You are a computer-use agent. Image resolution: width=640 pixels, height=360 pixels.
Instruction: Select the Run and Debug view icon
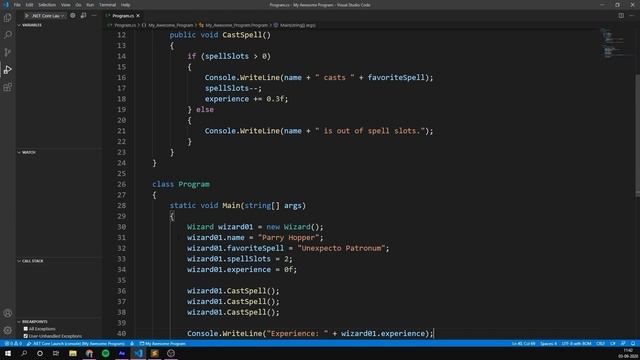[x=8, y=70]
